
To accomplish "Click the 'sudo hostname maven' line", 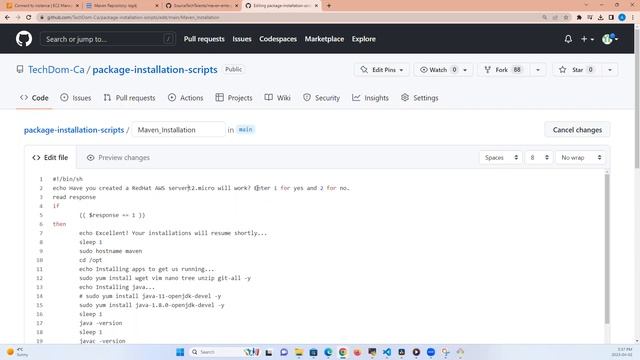I will [x=111, y=251].
